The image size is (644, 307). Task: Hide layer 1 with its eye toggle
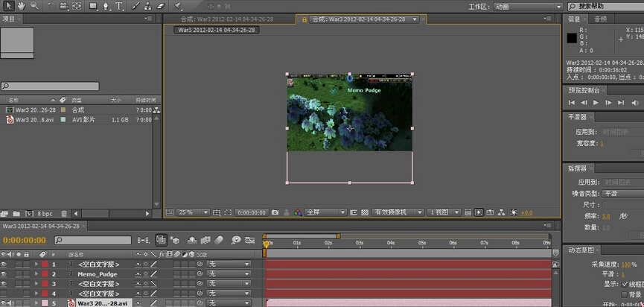pos(4,264)
